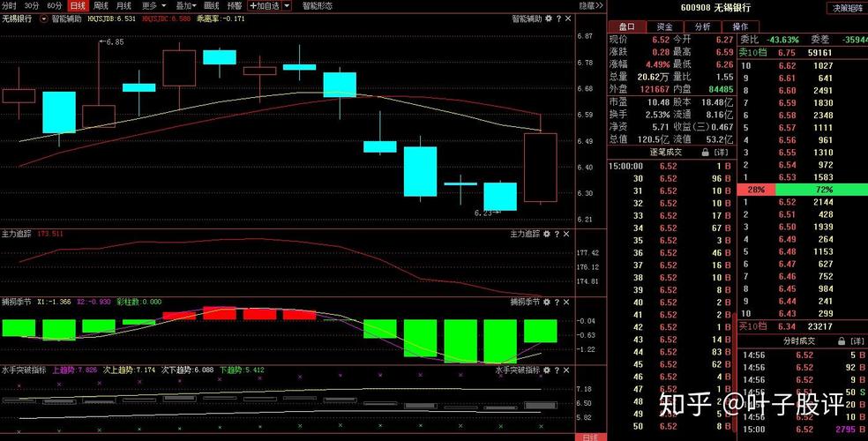Image resolution: width=868 pixels, height=441 pixels.
Task: Switch chart period to 周线
Action: pos(101,5)
